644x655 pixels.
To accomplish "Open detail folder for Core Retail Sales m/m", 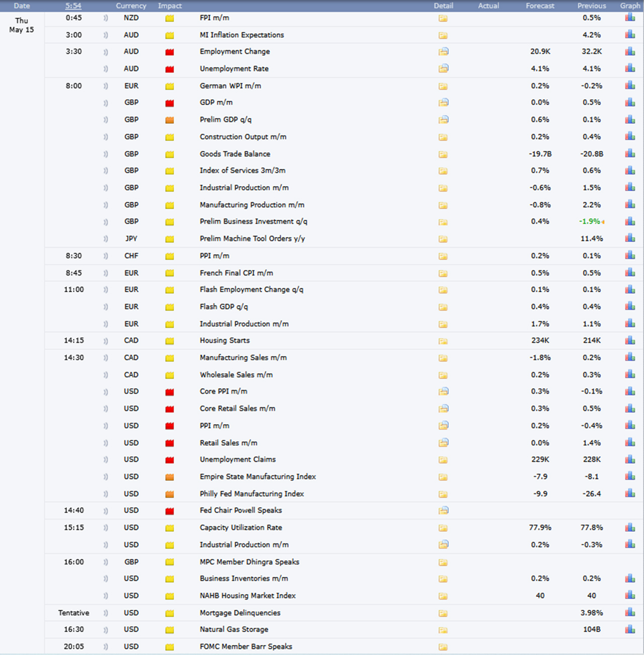I will pos(443,408).
